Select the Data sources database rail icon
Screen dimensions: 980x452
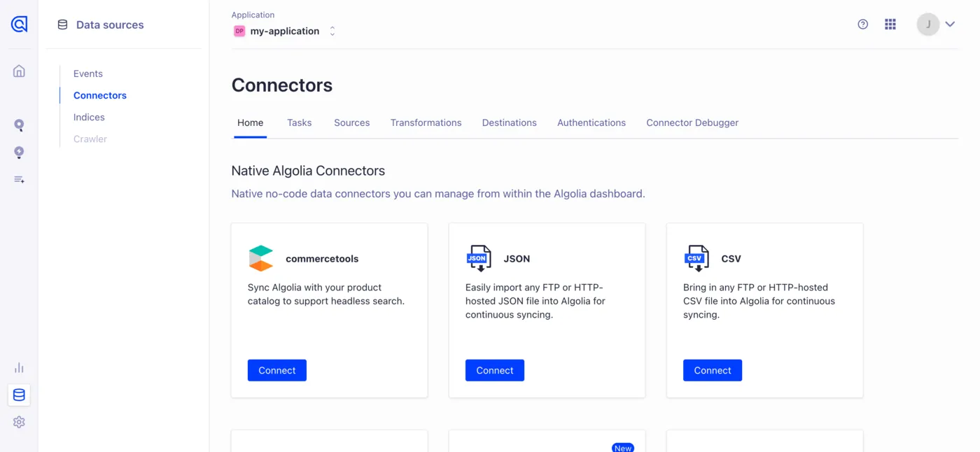[19, 395]
